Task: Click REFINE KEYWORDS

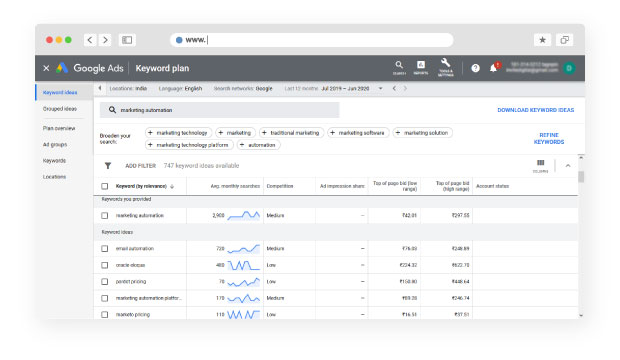Action: pos(549,138)
